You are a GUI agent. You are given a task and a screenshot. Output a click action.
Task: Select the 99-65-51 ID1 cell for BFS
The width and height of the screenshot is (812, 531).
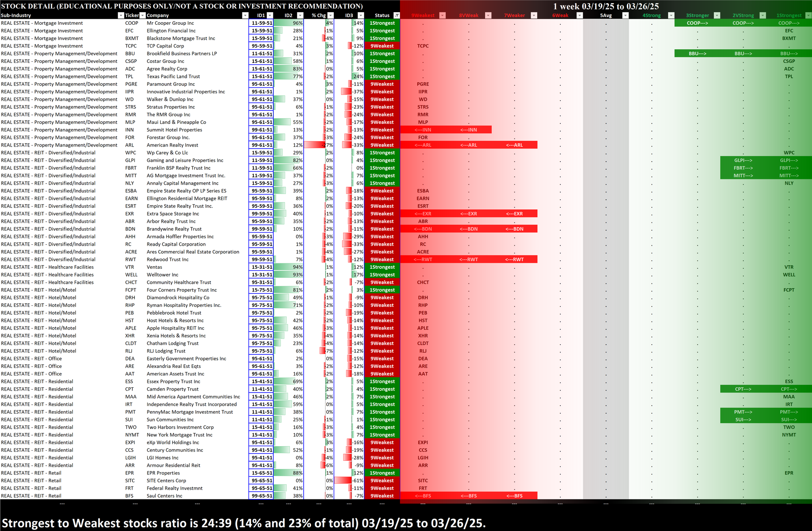click(x=261, y=496)
